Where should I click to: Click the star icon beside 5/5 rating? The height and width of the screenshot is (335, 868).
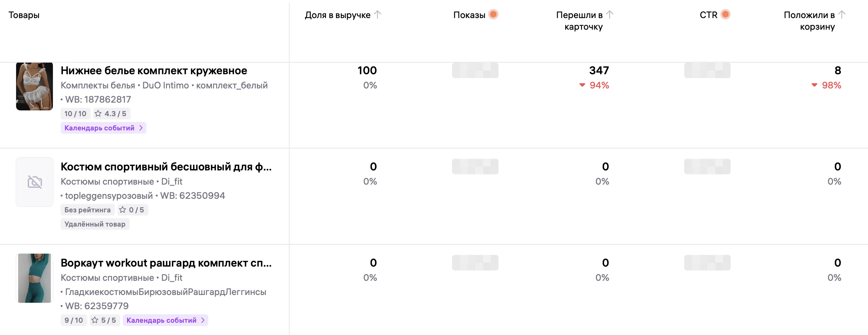(95, 320)
